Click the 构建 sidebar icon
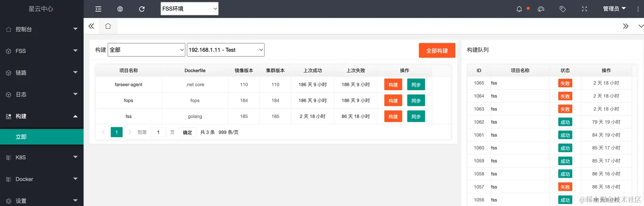 pyautogui.click(x=9, y=116)
